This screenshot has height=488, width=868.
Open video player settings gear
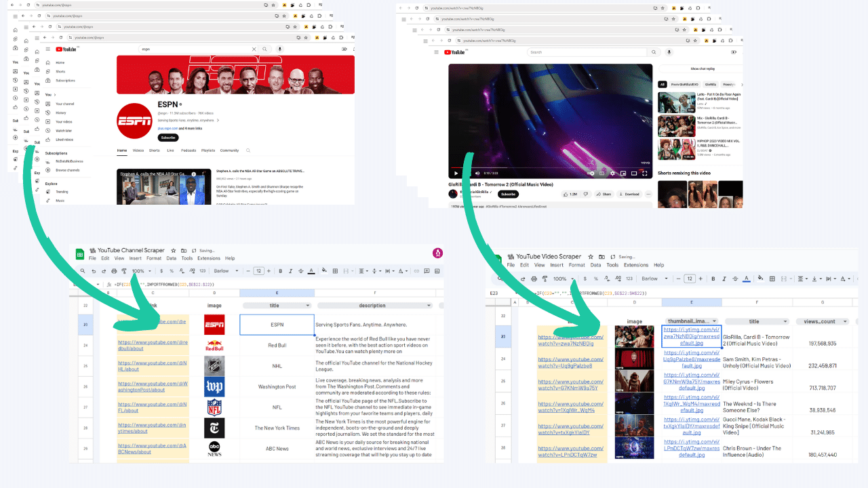pos(612,174)
